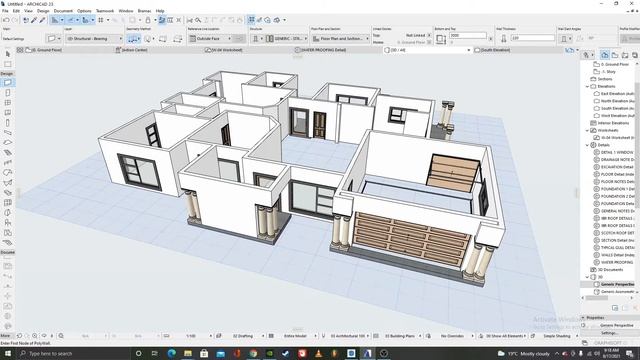Click the wall thickness icon

pos(503,38)
